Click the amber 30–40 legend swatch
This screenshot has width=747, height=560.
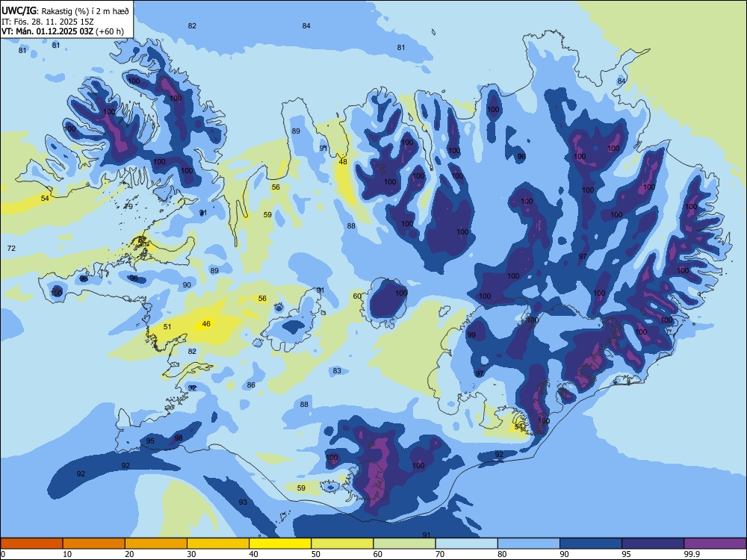tap(218, 544)
